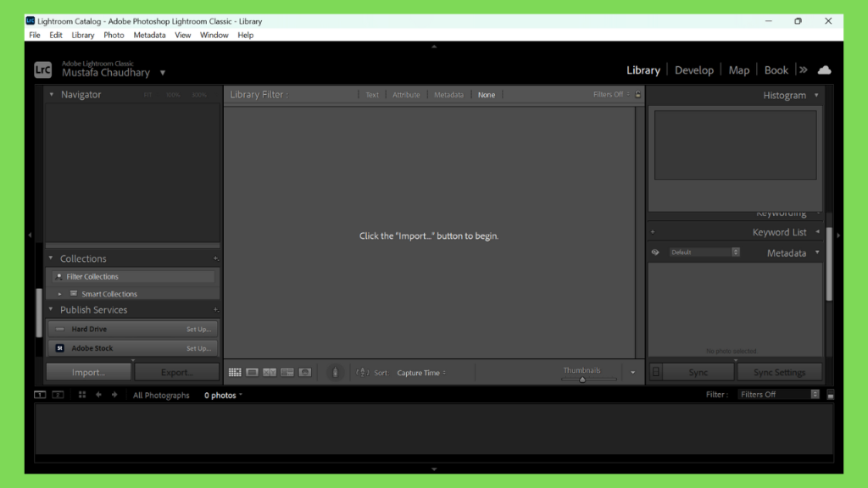Lock Library Filter padlock icon

click(x=637, y=94)
